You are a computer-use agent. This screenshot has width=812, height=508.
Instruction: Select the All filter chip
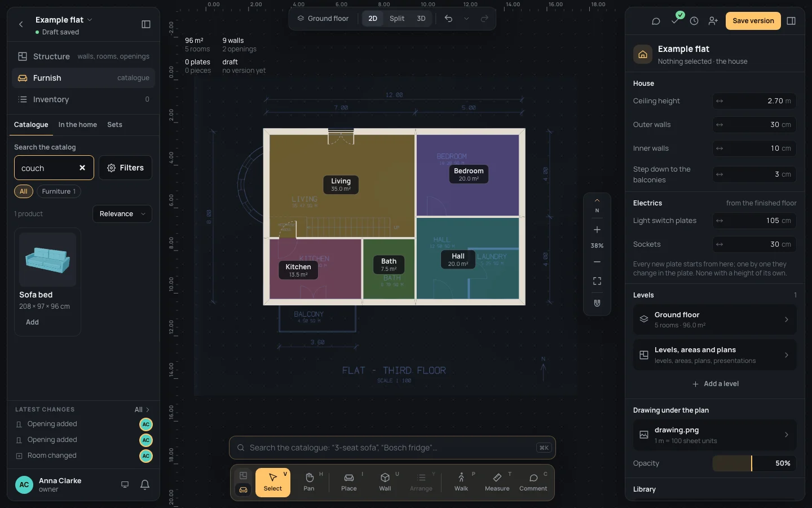tap(23, 191)
